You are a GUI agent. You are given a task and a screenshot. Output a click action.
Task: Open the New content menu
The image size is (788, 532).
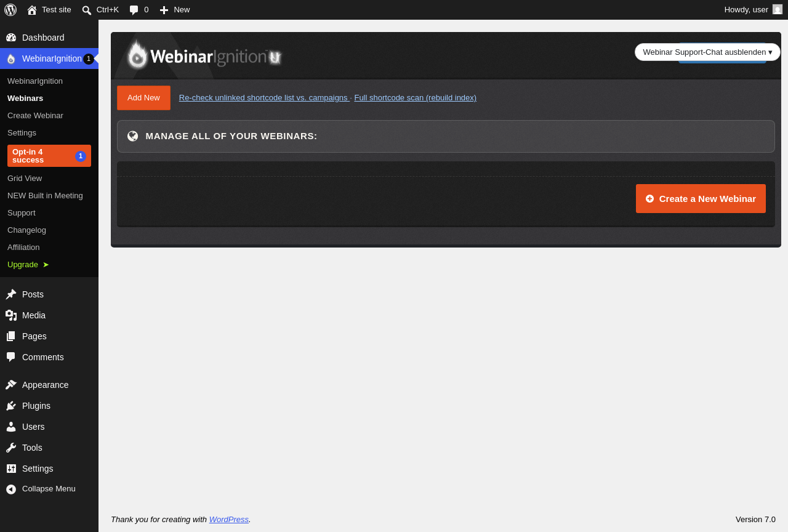(175, 10)
